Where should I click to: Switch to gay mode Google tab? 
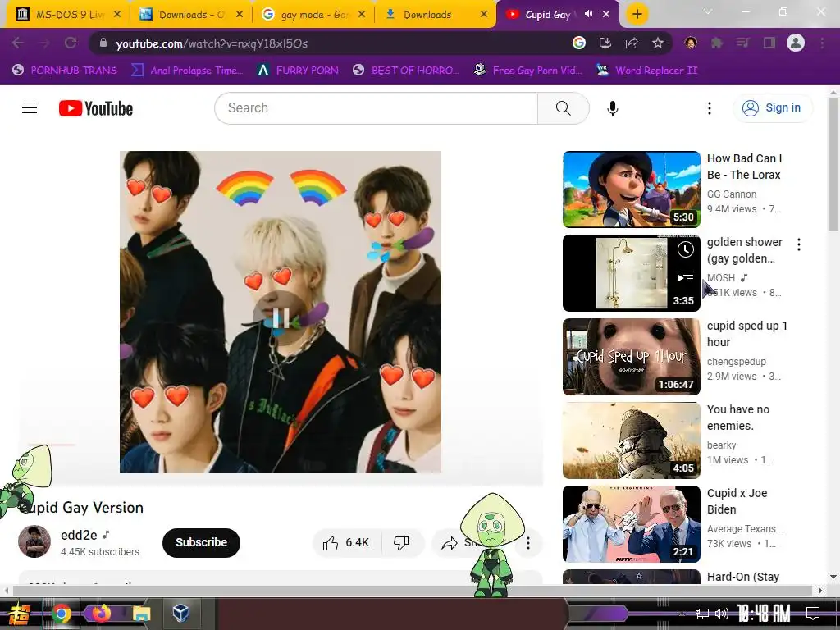313,15
